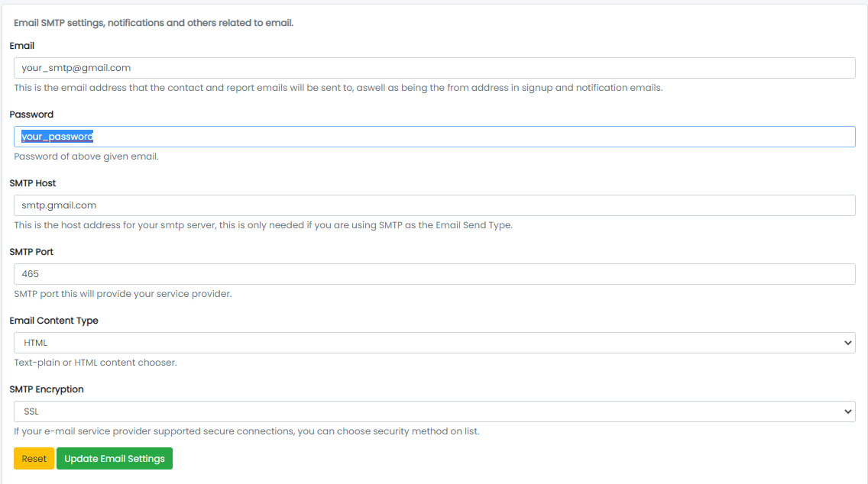
Task: Click the "Password" field label
Action: click(x=31, y=115)
